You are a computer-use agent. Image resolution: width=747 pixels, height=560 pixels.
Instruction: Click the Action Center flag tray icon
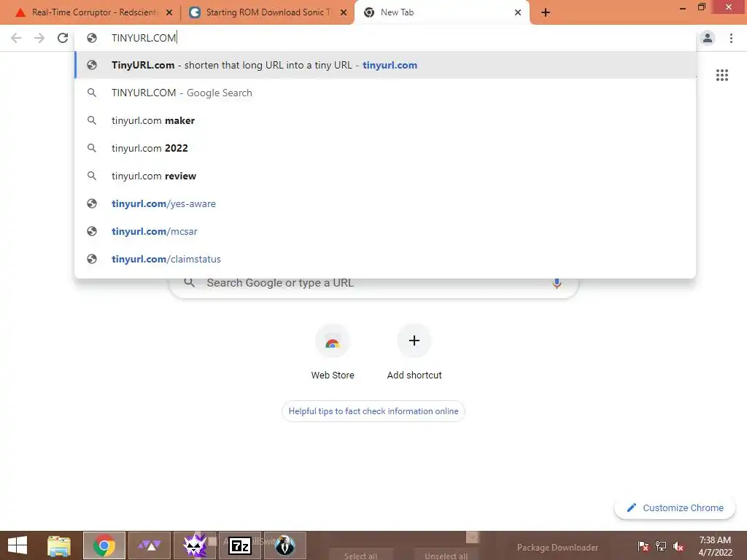[643, 545]
